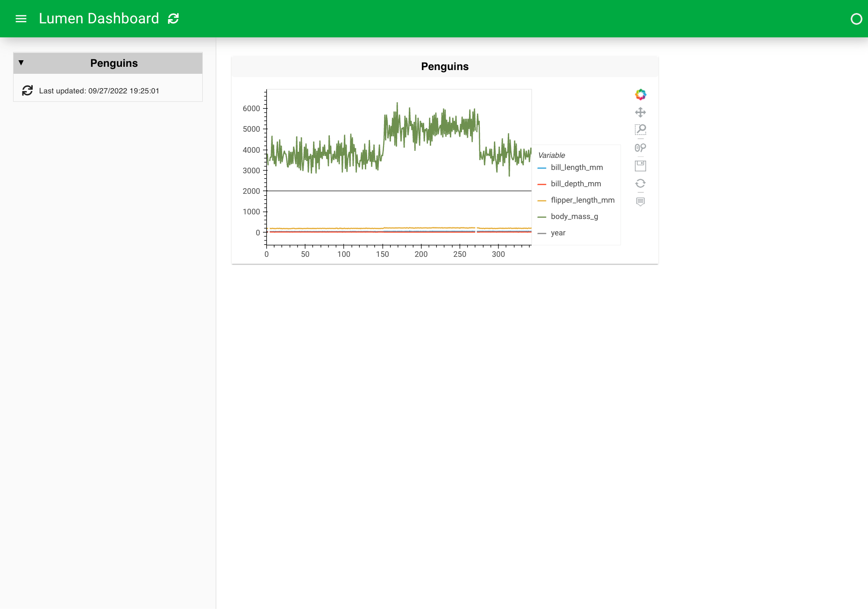This screenshot has height=615, width=868.
Task: Toggle visibility of the year series
Action: pos(557,233)
